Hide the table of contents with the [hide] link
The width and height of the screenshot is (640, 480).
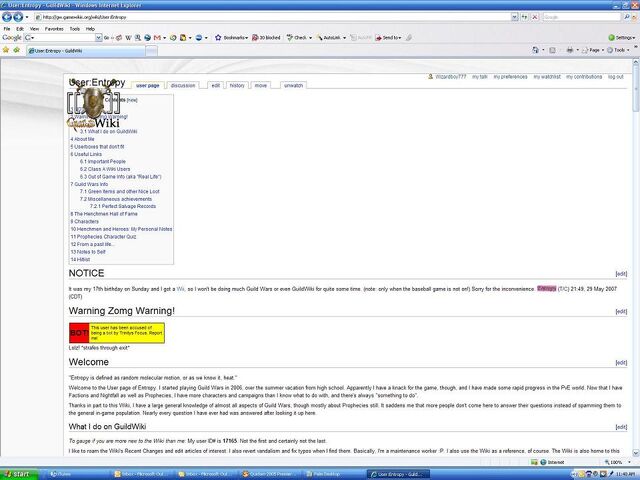click(x=132, y=100)
